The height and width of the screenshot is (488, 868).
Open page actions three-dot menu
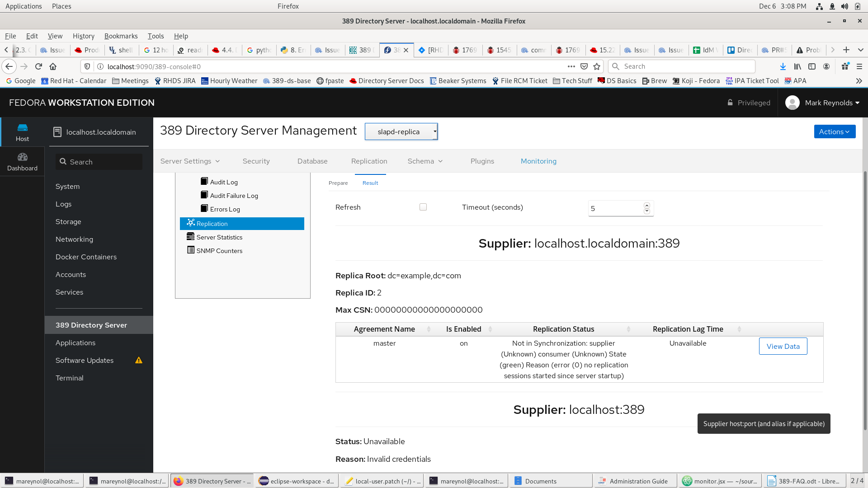pyautogui.click(x=571, y=66)
